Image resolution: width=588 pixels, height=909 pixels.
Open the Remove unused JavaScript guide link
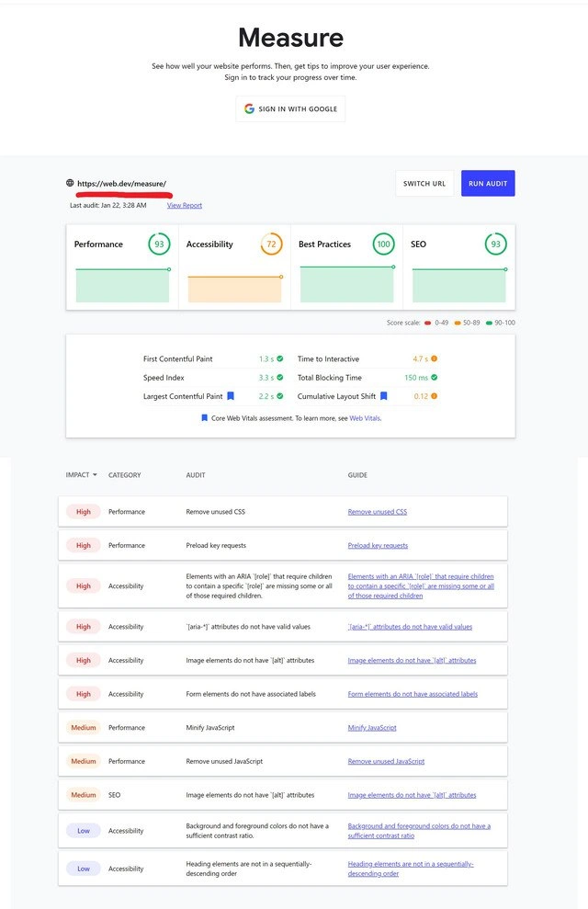[x=386, y=761]
